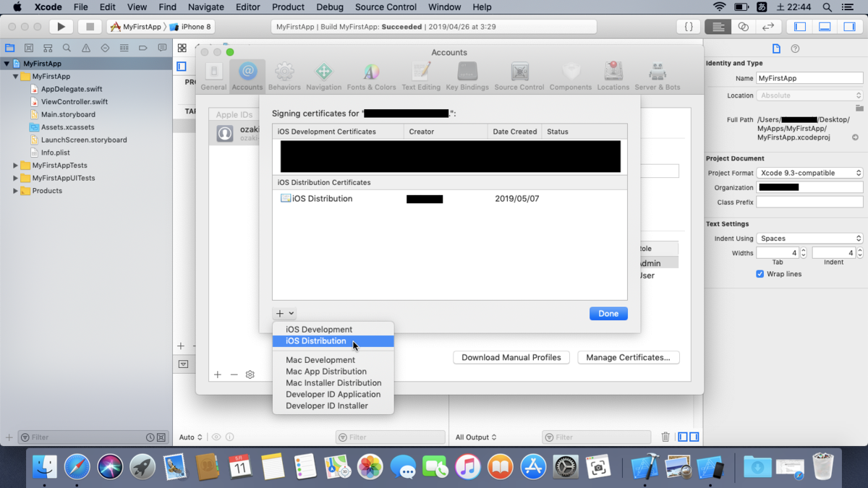Image resolution: width=868 pixels, height=488 pixels.
Task: Expand the Products group
Action: (x=16, y=191)
